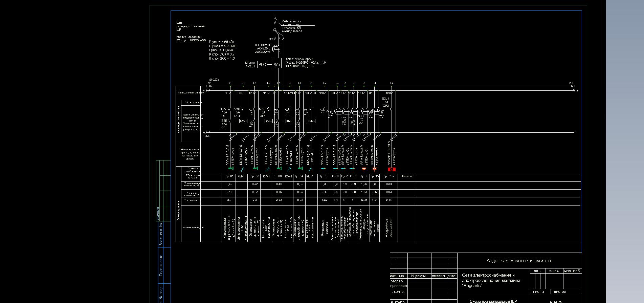
Task: Click the 'подпись' header cell
Action: point(439,276)
